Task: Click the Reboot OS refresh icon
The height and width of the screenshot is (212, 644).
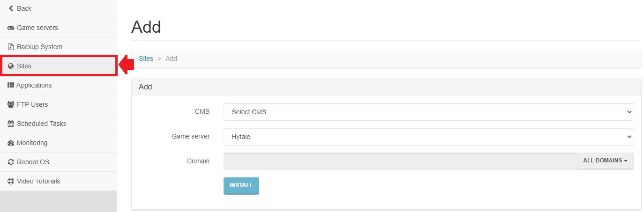Action: click(11, 162)
